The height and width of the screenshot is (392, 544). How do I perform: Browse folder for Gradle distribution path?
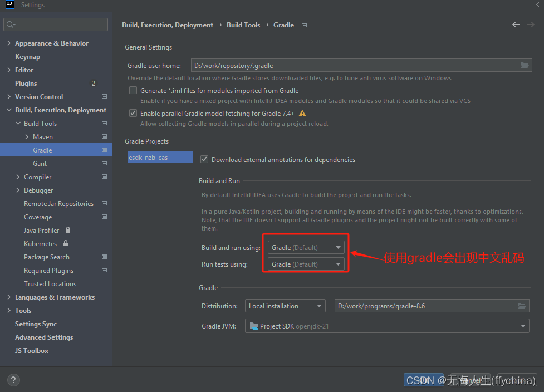[x=522, y=306]
